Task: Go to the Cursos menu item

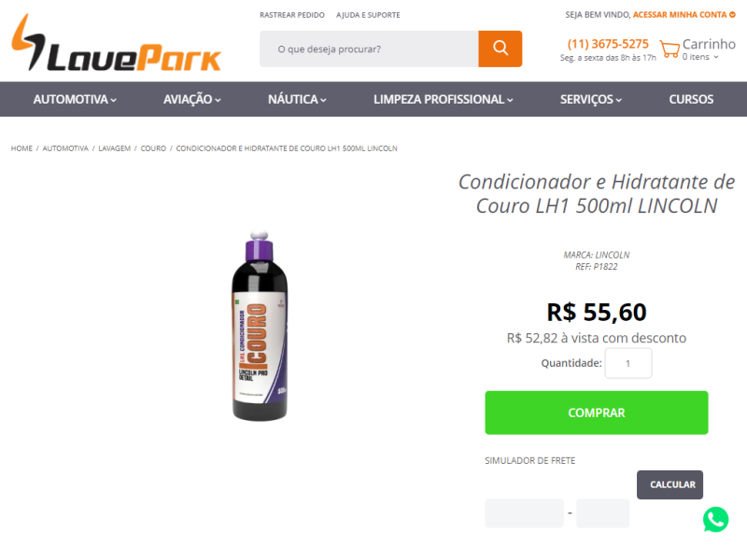Action: pos(691,99)
